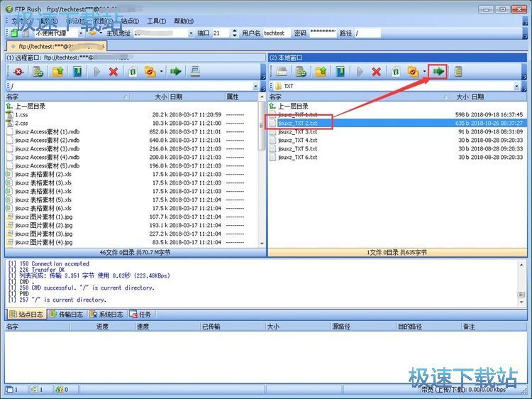The height and width of the screenshot is (399, 532).
Task: Sort local list by 日期 column header
Action: 497,97
